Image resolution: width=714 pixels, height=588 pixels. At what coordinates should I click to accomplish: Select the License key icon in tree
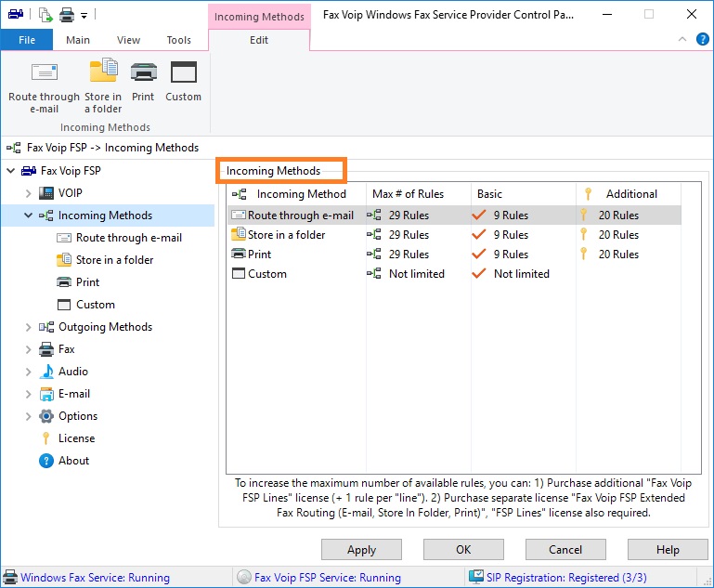tap(45, 438)
